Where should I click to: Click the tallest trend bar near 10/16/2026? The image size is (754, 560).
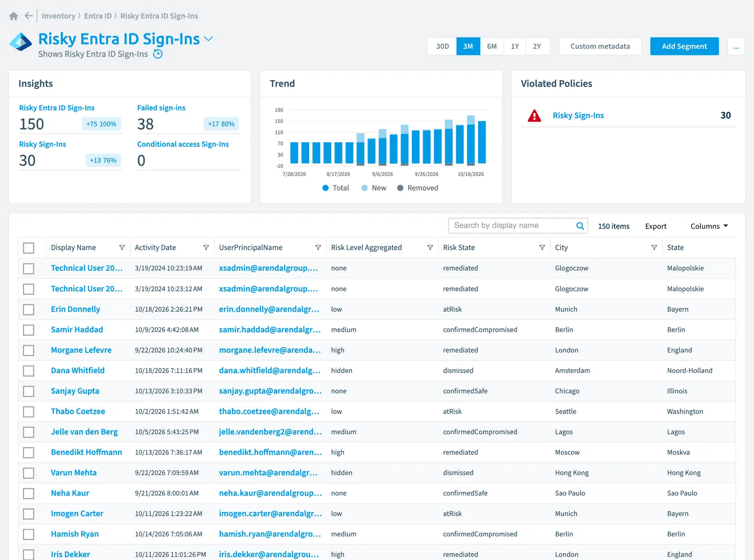pyautogui.click(x=471, y=140)
